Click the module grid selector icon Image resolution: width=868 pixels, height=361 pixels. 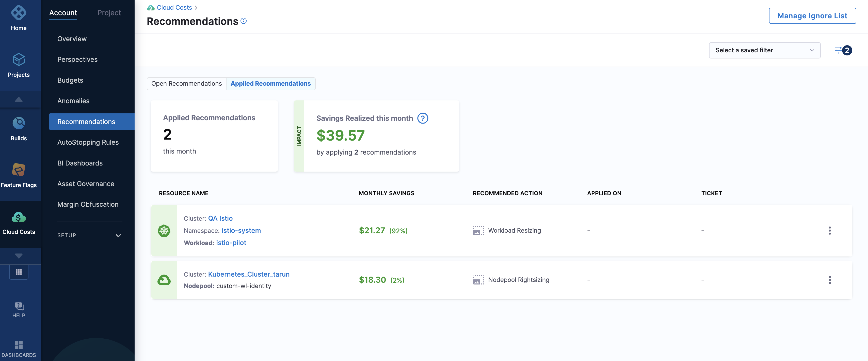[19, 272]
